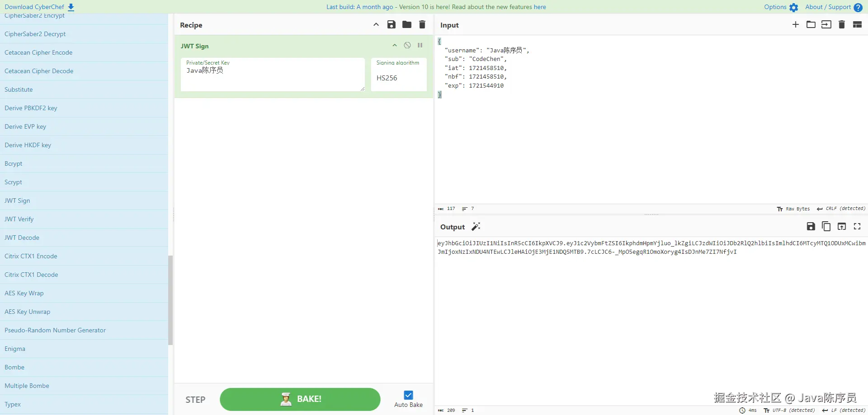Select the Substitute operation

84,89
